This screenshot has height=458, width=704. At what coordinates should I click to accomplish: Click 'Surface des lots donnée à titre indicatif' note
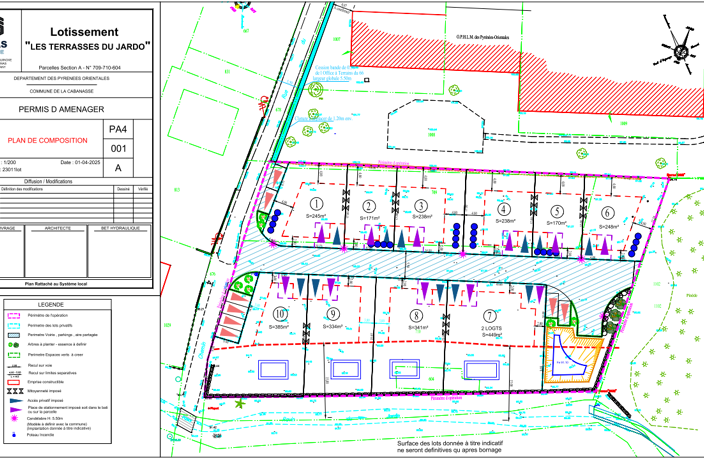click(448, 443)
